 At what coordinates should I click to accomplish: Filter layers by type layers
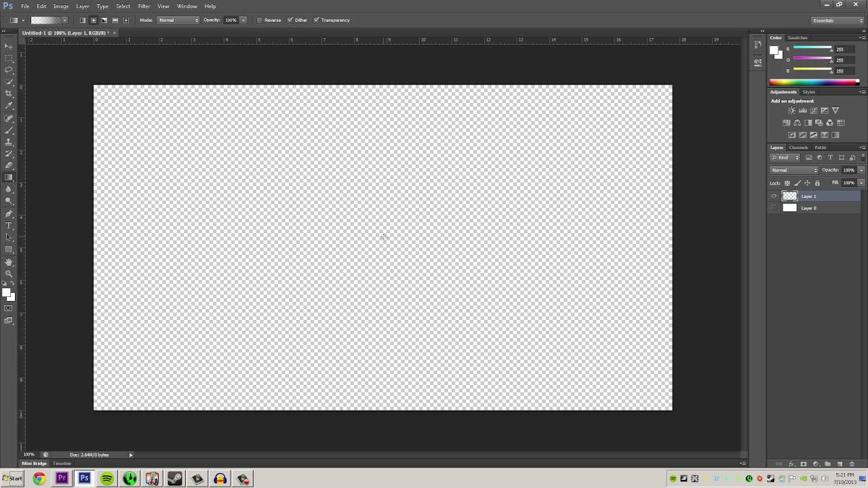pos(831,157)
